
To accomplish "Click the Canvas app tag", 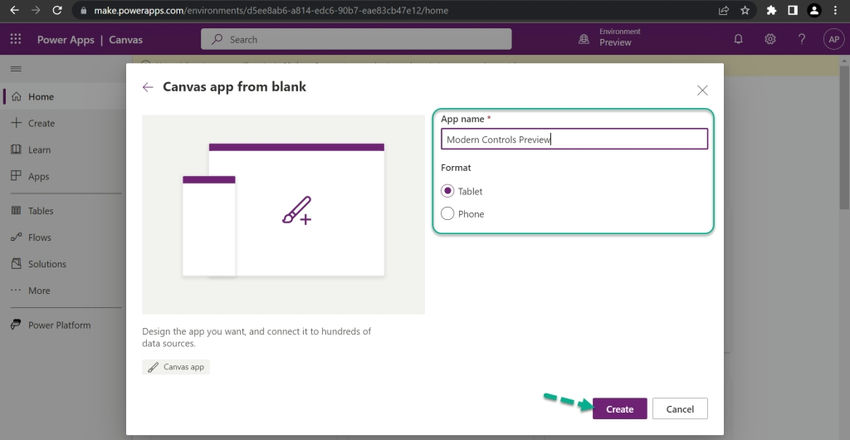I will pyautogui.click(x=176, y=367).
